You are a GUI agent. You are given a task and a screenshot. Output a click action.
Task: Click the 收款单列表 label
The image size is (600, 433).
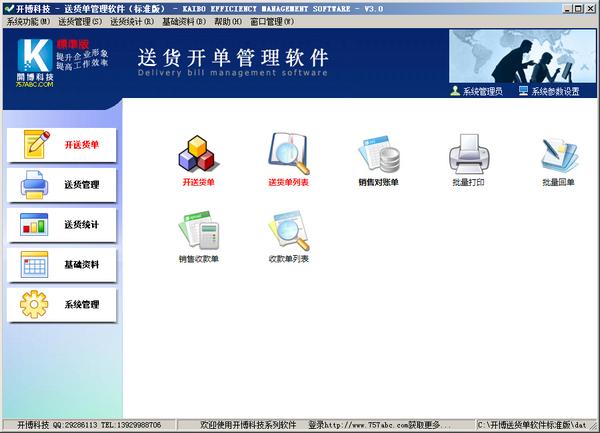pyautogui.click(x=289, y=259)
